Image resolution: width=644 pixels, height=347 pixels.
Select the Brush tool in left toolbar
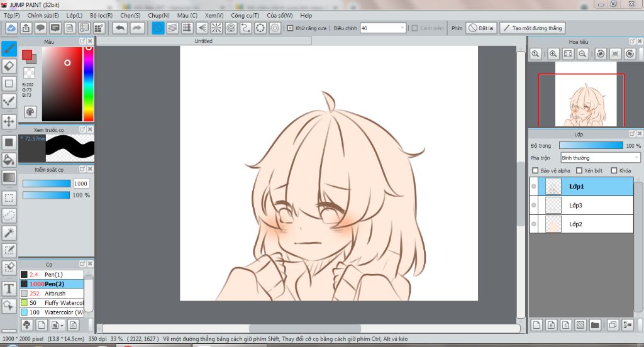pyautogui.click(x=9, y=48)
